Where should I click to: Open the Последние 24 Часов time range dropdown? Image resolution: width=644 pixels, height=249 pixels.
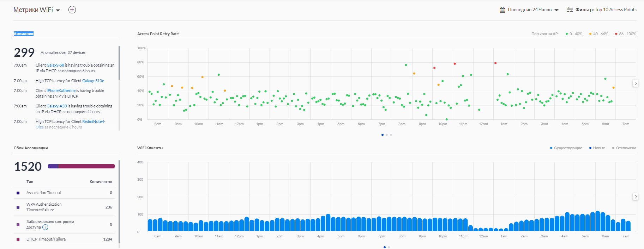[533, 10]
